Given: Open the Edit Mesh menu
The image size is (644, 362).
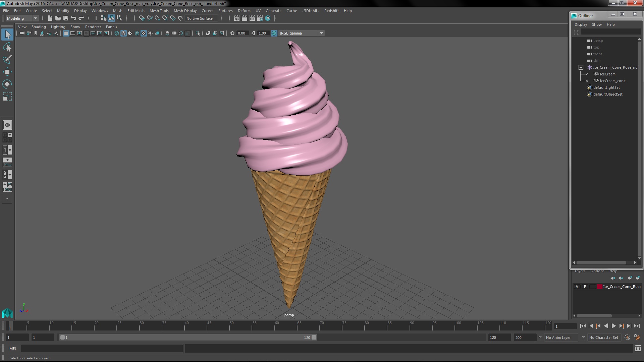Looking at the screenshot, I should click(136, 11).
